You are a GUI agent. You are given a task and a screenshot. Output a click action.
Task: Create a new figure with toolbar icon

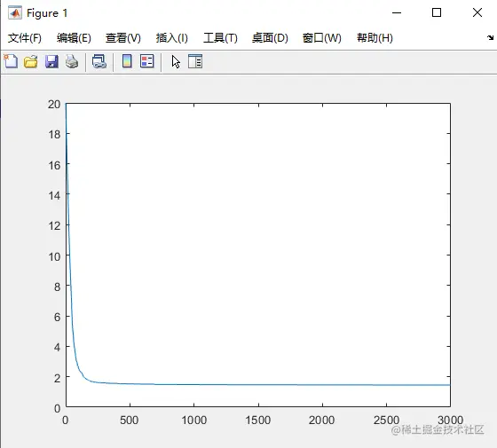pyautogui.click(x=11, y=61)
